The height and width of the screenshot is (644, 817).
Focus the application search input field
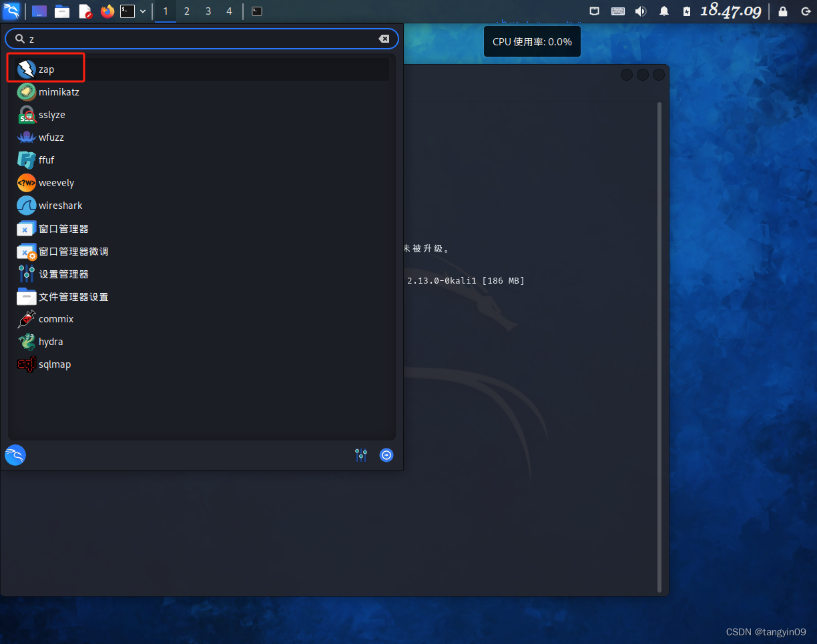[202, 39]
